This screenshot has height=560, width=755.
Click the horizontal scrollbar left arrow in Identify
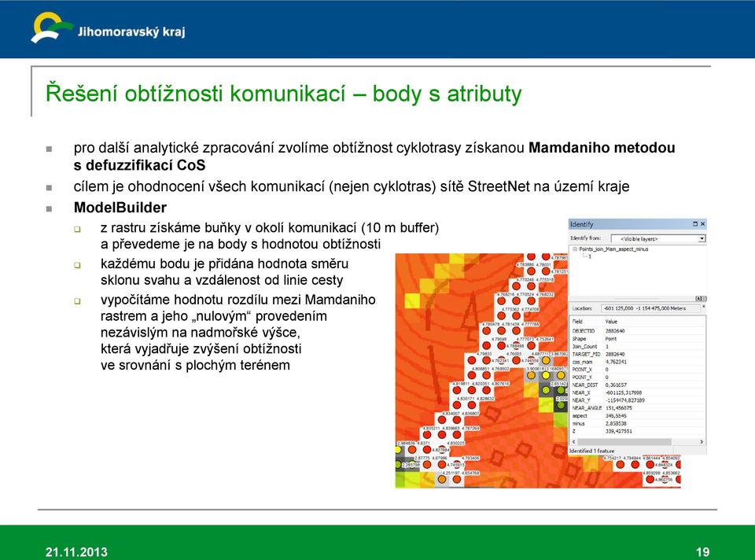pyautogui.click(x=573, y=441)
